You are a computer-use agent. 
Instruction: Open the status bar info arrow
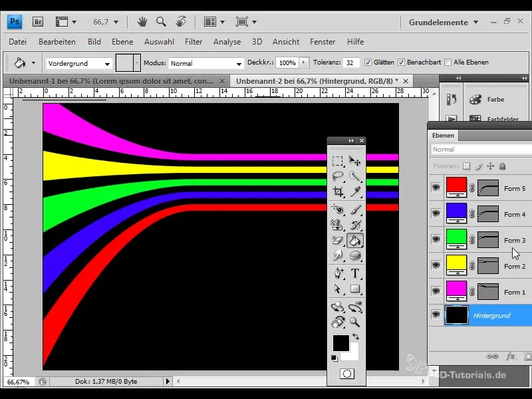click(168, 381)
